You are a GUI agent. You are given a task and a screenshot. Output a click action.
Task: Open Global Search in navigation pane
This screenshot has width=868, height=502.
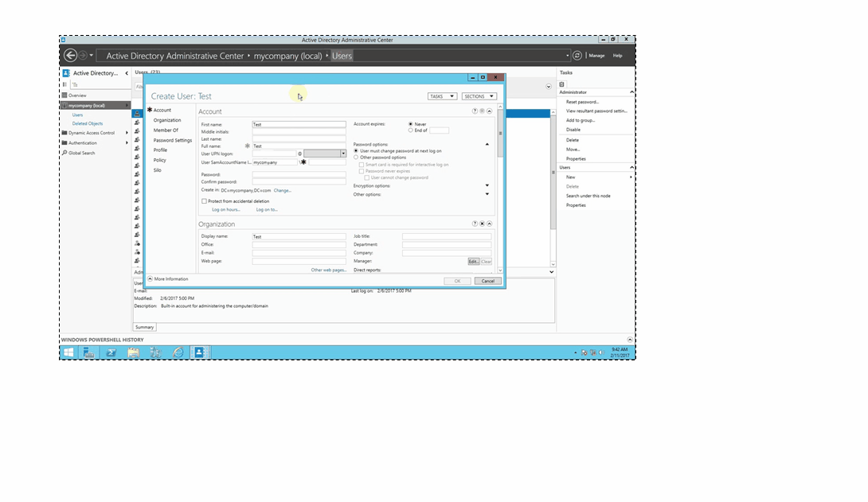(81, 153)
